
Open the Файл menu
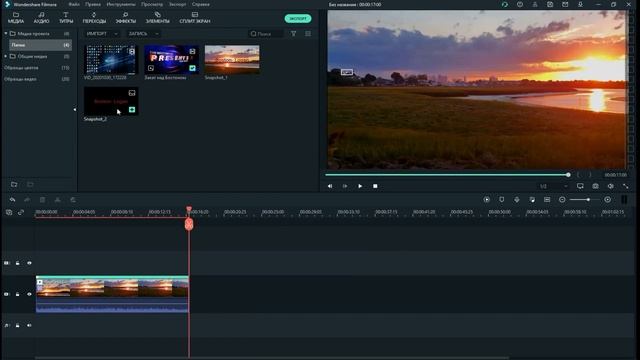(x=74, y=4)
